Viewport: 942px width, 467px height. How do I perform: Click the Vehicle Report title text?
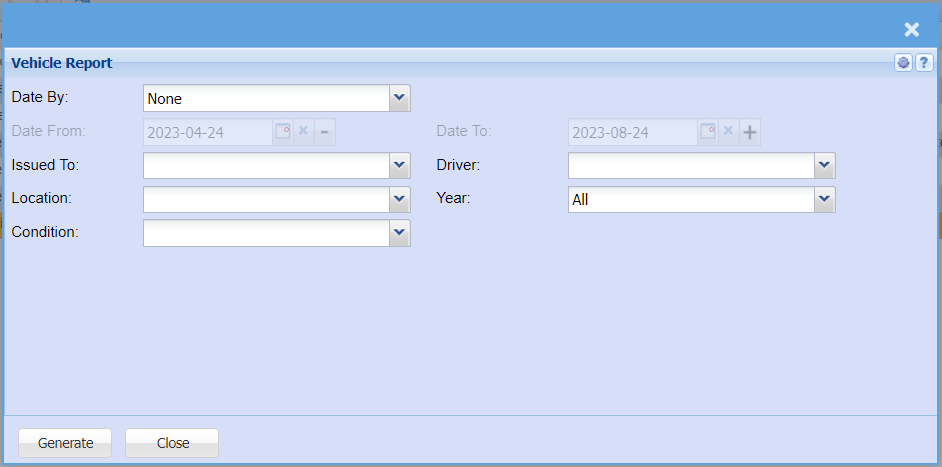[x=62, y=63]
